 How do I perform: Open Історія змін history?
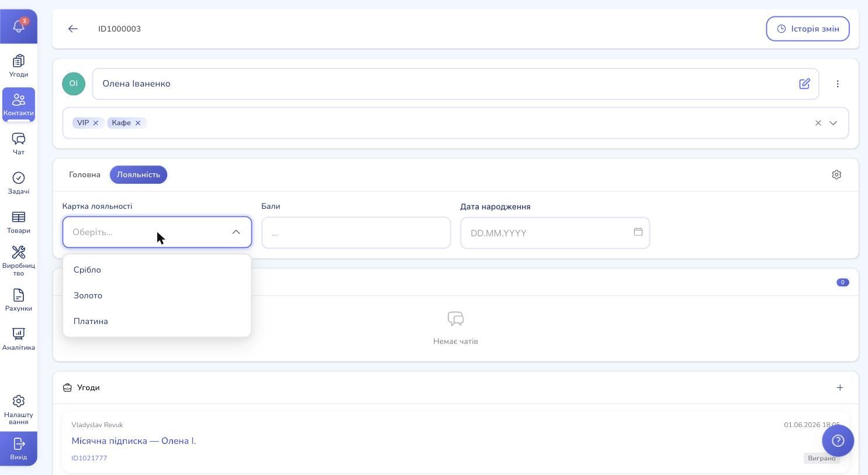coord(808,29)
